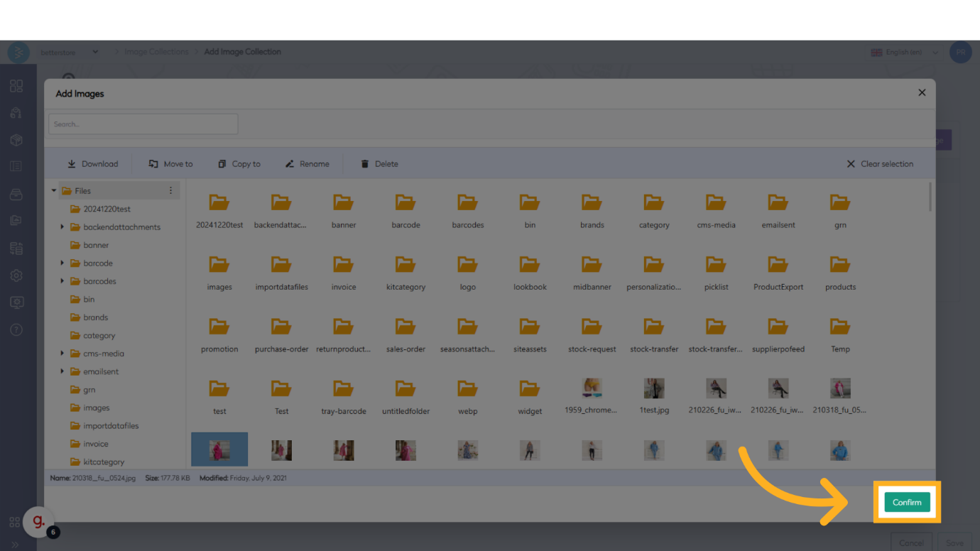
Task: Click the Copy to icon
Action: click(x=222, y=164)
